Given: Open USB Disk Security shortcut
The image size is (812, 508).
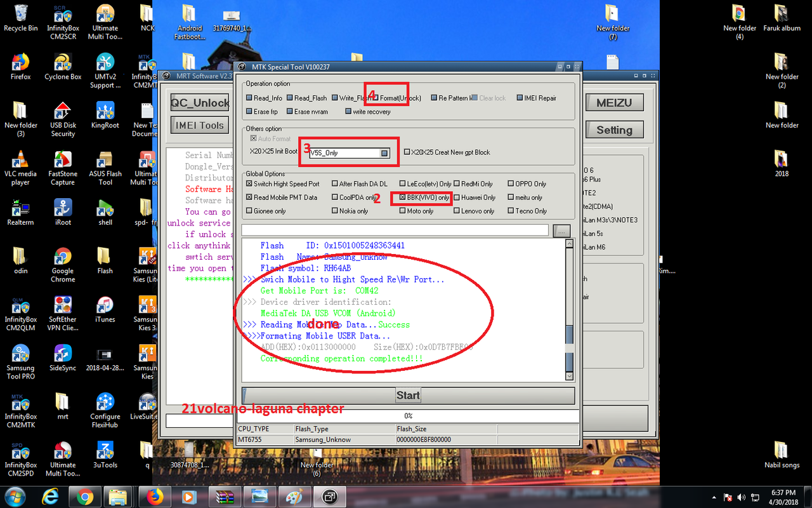Looking at the screenshot, I should point(63,119).
